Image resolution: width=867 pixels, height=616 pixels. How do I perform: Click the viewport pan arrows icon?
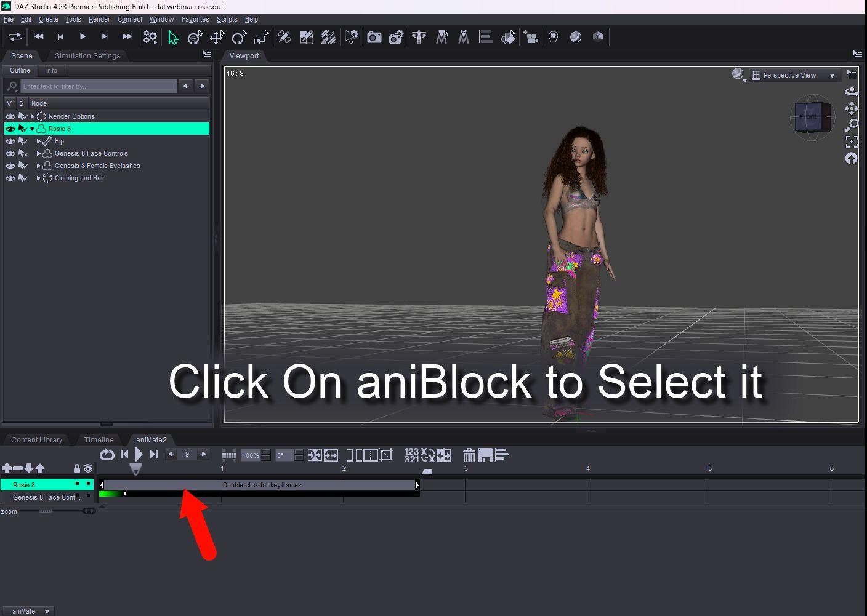(852, 109)
